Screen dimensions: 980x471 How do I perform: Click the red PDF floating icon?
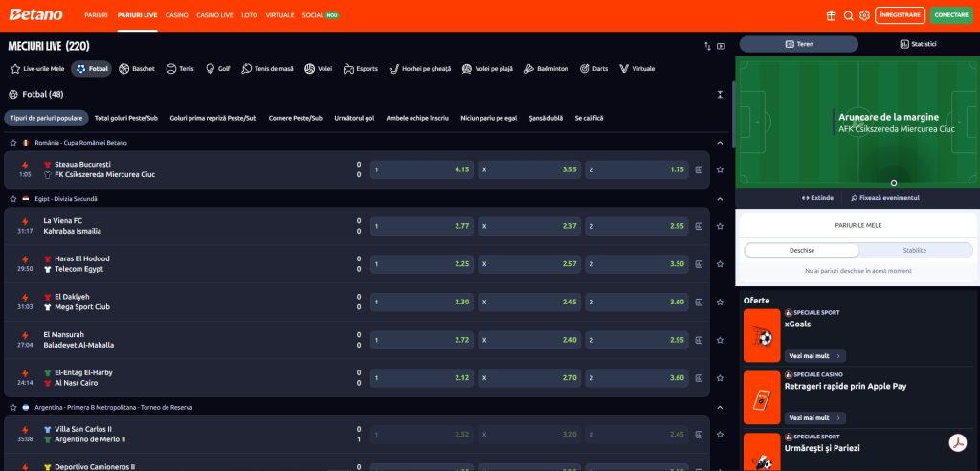click(957, 441)
